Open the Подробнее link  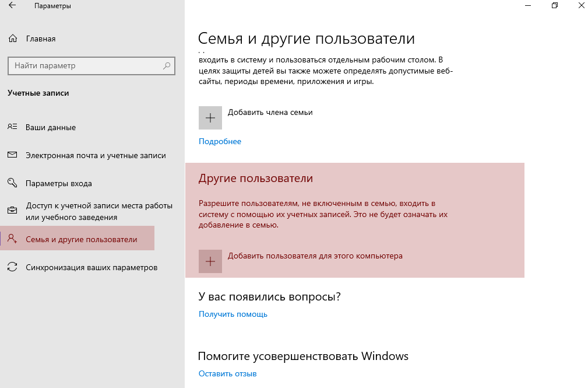click(220, 141)
